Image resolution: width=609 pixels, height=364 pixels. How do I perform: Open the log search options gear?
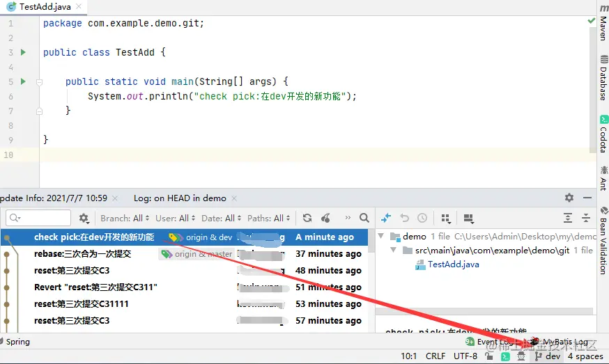84,219
